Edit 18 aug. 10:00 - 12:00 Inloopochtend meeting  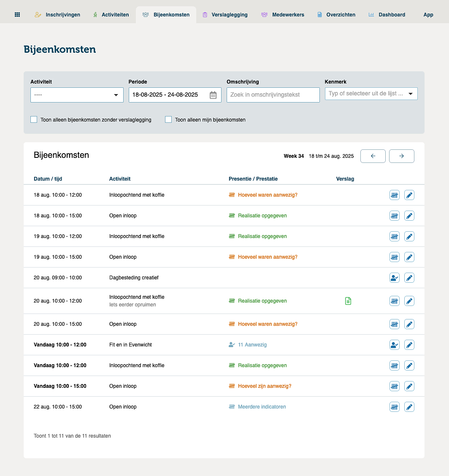click(409, 195)
